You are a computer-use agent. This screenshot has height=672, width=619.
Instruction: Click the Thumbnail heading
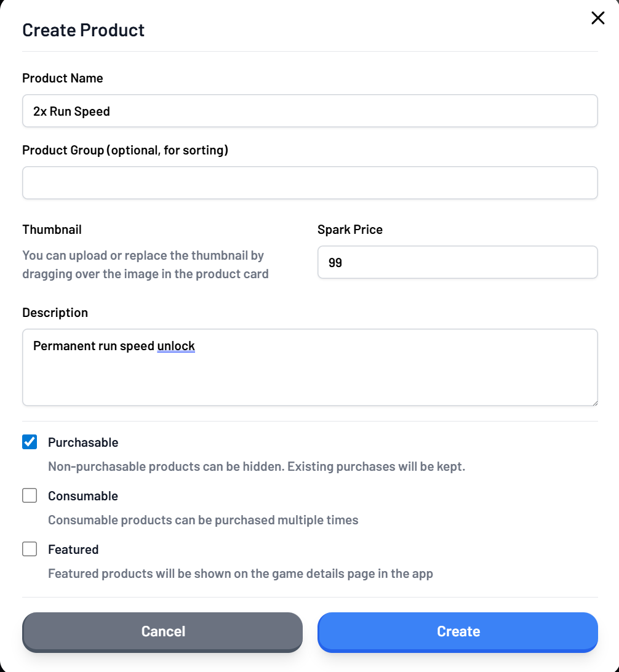pyautogui.click(x=52, y=230)
